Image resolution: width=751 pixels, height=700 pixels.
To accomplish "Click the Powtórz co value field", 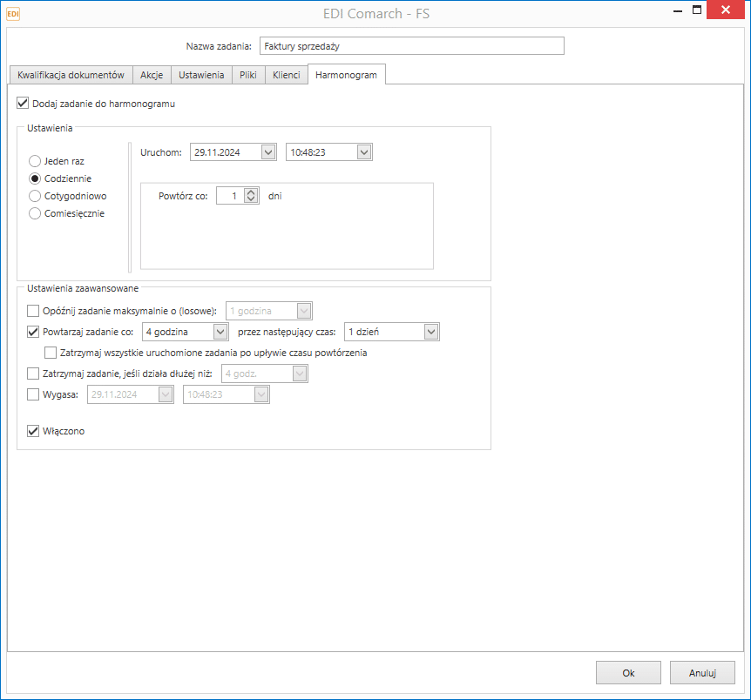I will tap(230, 196).
